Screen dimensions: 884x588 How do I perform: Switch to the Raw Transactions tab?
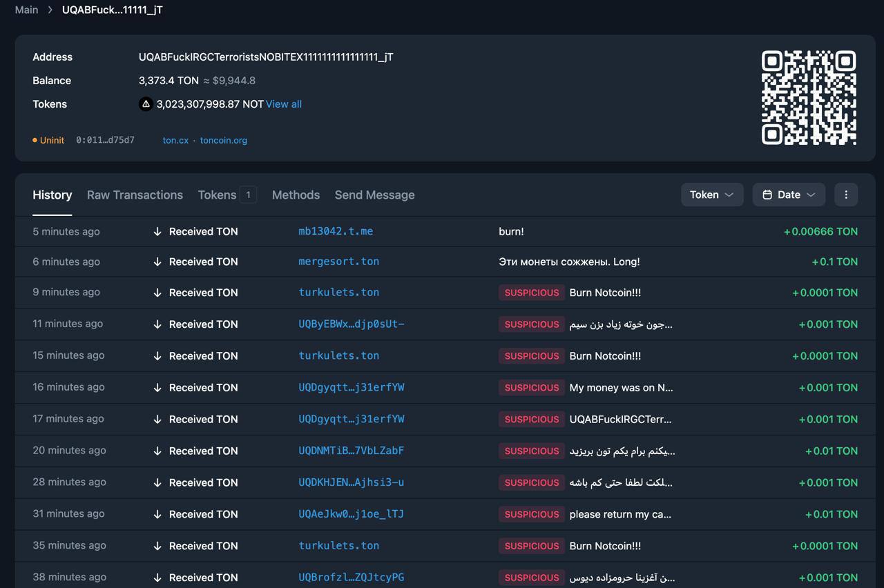click(x=135, y=195)
